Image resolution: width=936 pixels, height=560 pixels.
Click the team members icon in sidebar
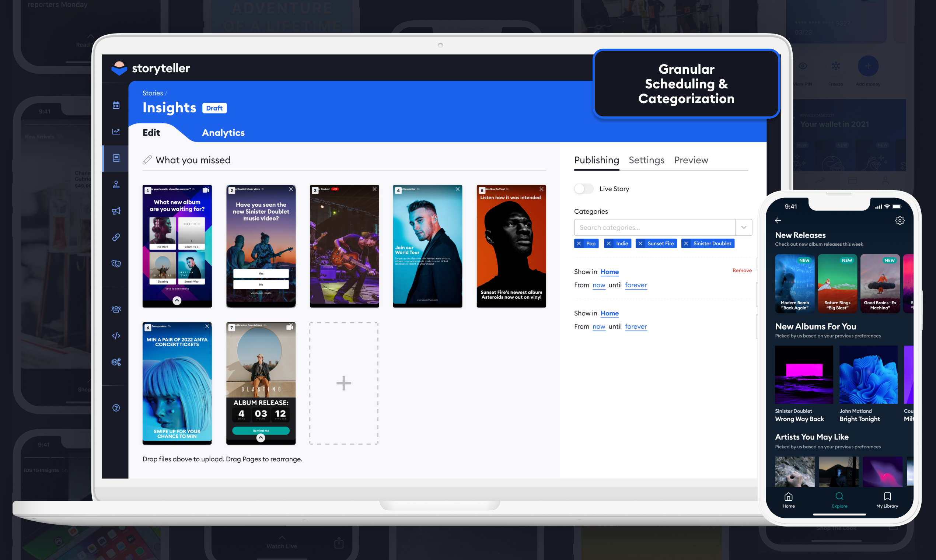[115, 309]
